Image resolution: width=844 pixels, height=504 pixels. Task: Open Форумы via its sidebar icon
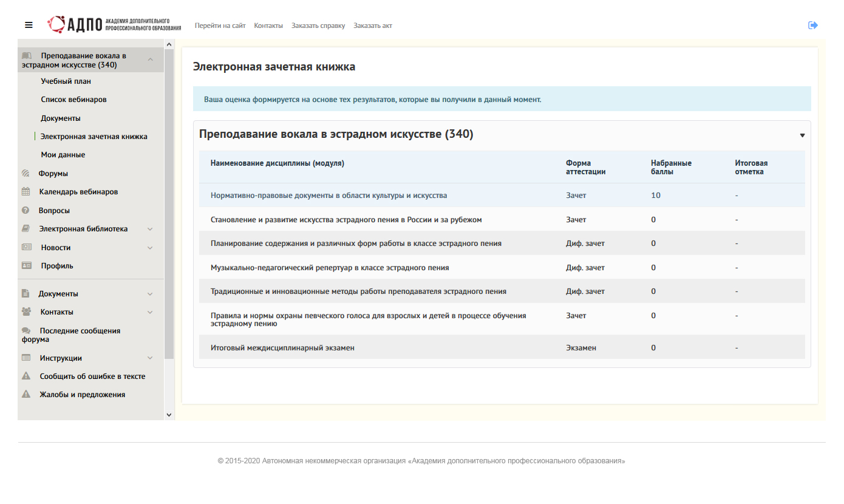(26, 174)
